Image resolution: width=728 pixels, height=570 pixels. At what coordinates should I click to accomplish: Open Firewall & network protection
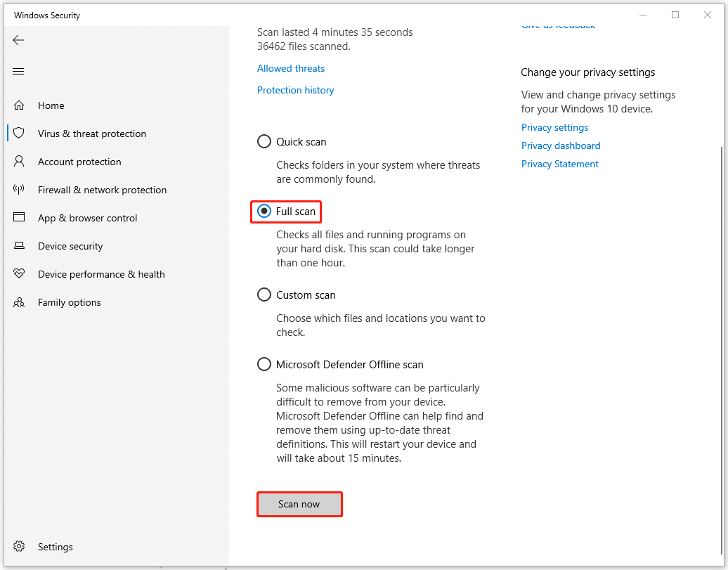pos(102,189)
